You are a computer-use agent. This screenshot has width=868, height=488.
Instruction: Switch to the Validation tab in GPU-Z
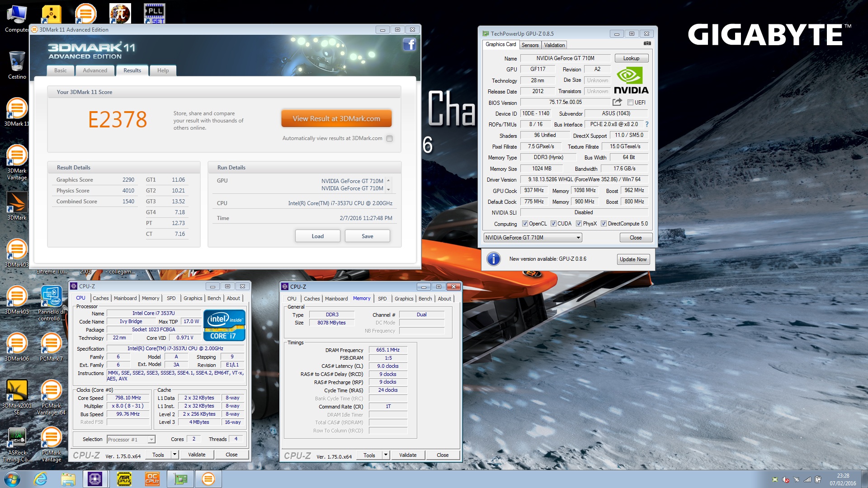coord(554,45)
